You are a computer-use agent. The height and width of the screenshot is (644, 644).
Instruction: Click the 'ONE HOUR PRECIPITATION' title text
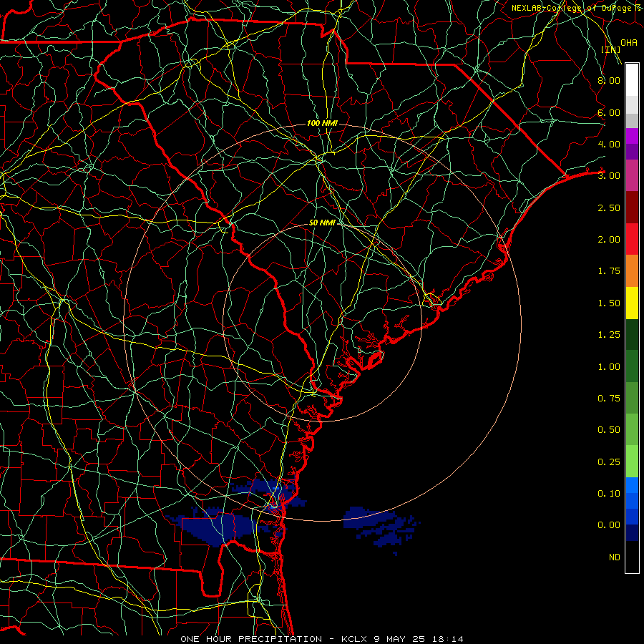(251, 639)
